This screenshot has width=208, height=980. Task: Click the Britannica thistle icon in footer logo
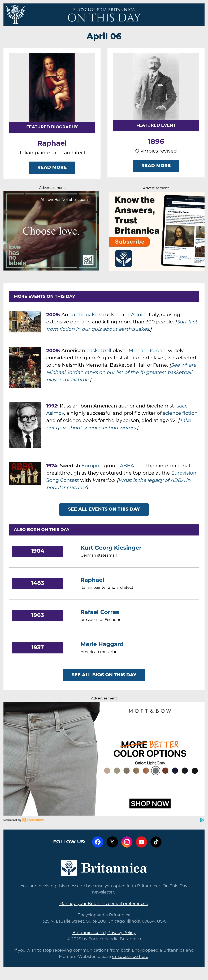click(x=69, y=868)
